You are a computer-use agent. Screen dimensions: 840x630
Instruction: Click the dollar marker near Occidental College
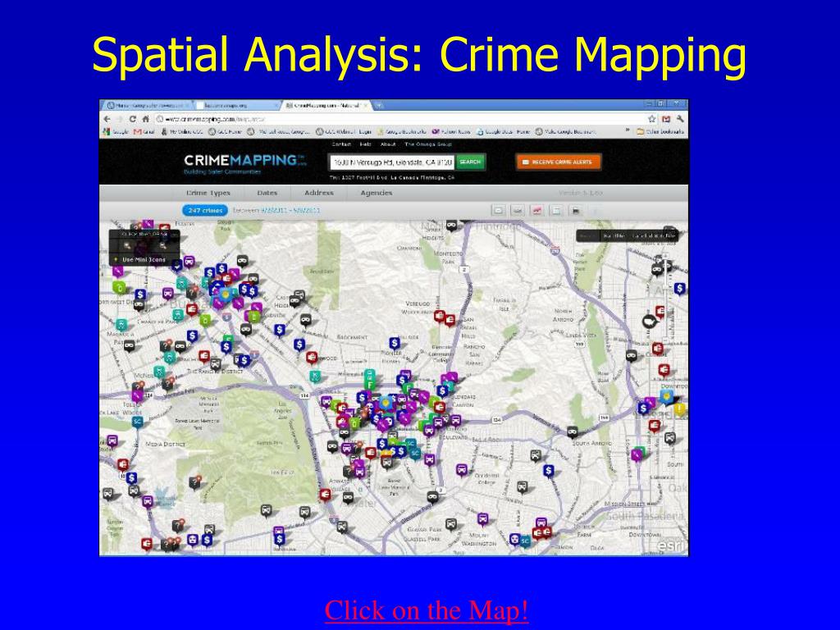point(548,470)
